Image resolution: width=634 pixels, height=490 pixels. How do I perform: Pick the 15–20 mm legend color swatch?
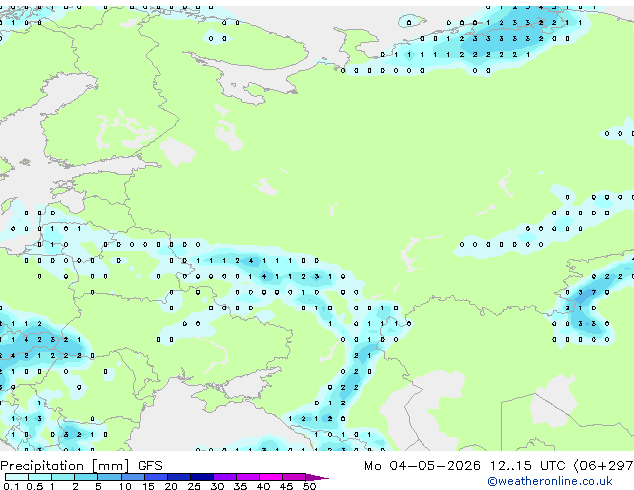click(155, 477)
